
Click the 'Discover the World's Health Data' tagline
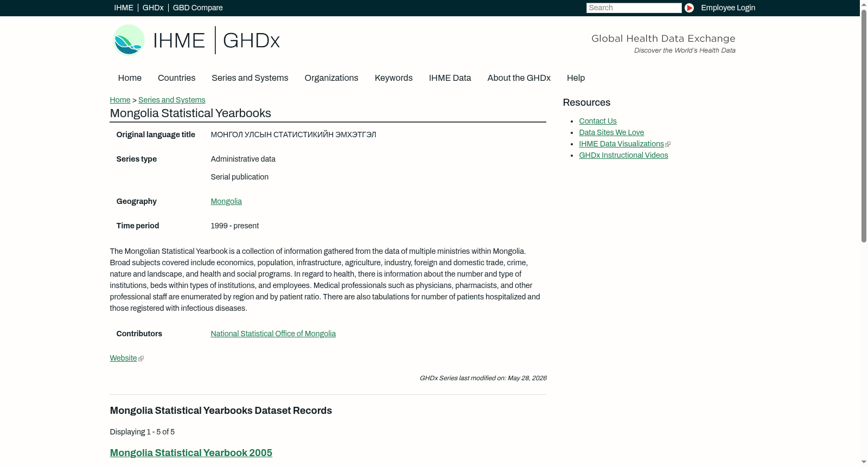click(685, 50)
